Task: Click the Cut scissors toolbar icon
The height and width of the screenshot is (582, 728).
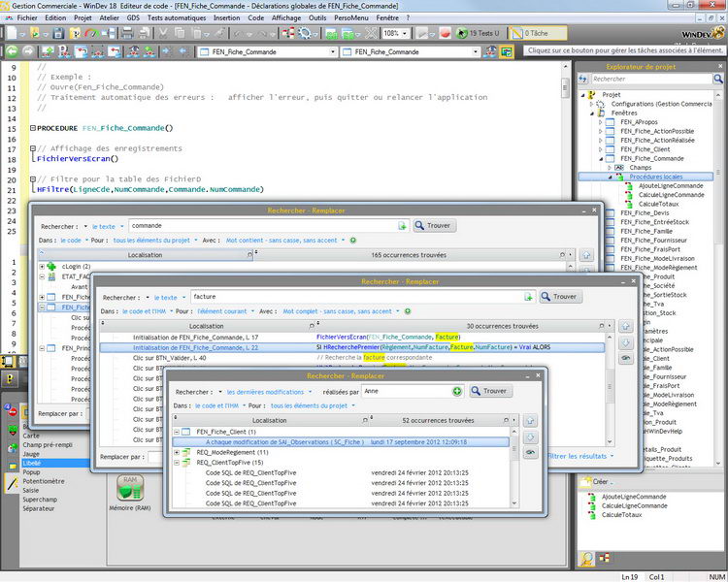Action: [x=163, y=33]
